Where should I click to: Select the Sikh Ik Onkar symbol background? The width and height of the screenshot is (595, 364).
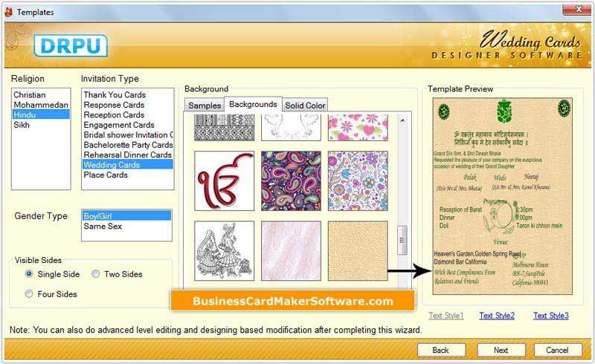pyautogui.click(x=225, y=181)
